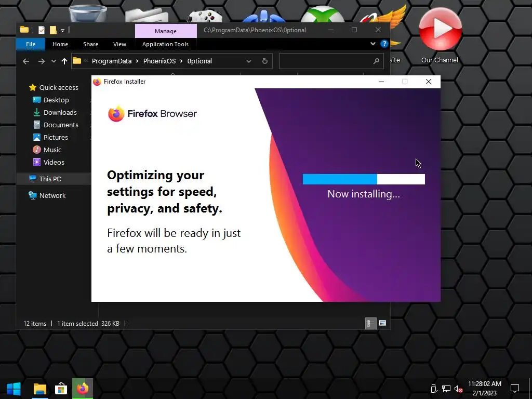Screen dimensions: 532x399
Task: Click the network tray icon
Action: [x=446, y=389]
